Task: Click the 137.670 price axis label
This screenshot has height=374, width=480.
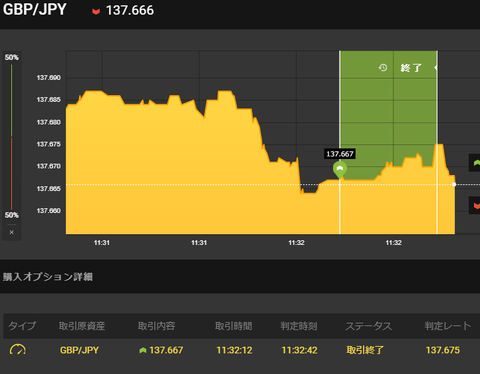Action: click(x=49, y=166)
